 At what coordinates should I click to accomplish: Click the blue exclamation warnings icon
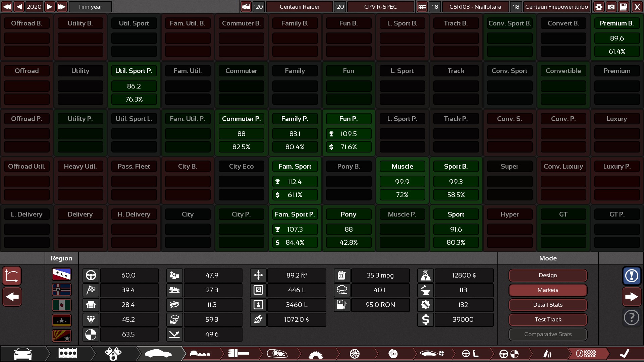(632, 276)
